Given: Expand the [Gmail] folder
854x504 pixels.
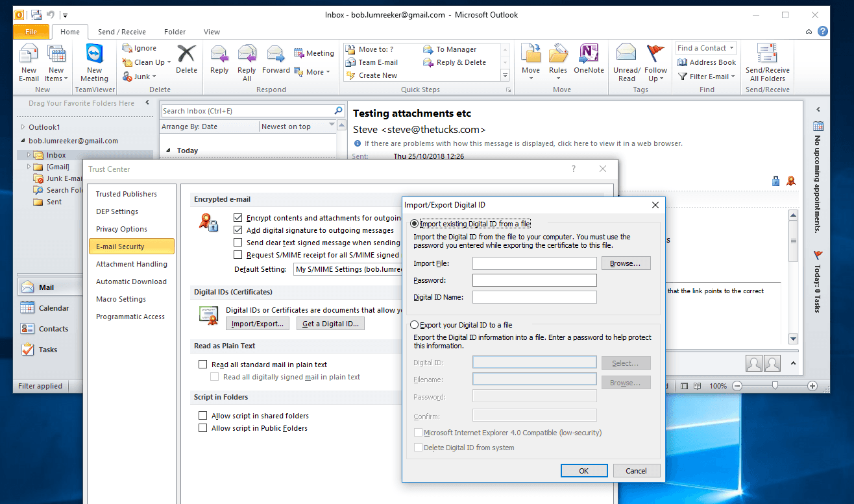Looking at the screenshot, I should [29, 167].
